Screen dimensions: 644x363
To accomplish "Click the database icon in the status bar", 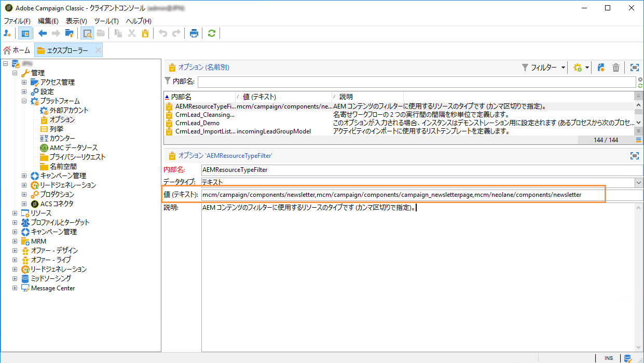I will (x=628, y=358).
